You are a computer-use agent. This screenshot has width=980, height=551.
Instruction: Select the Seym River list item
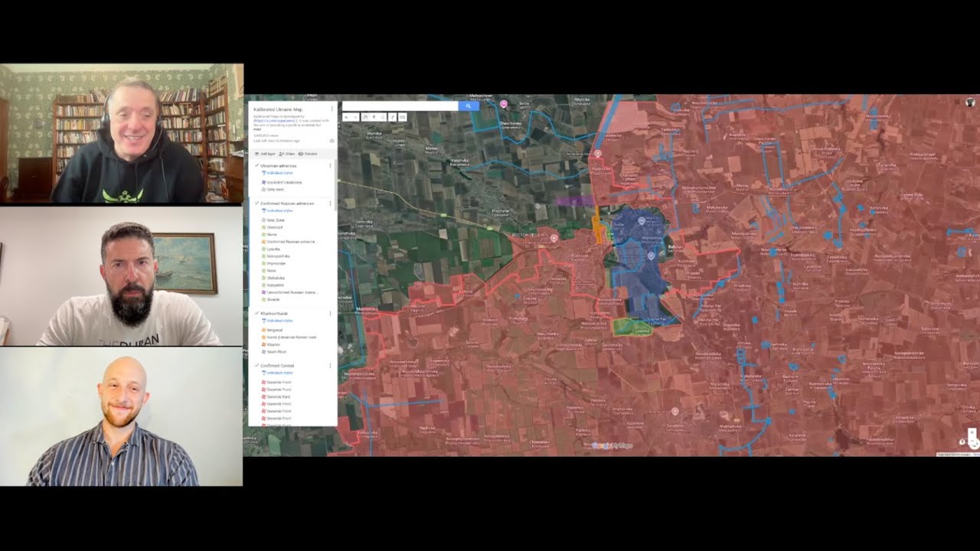[276, 352]
